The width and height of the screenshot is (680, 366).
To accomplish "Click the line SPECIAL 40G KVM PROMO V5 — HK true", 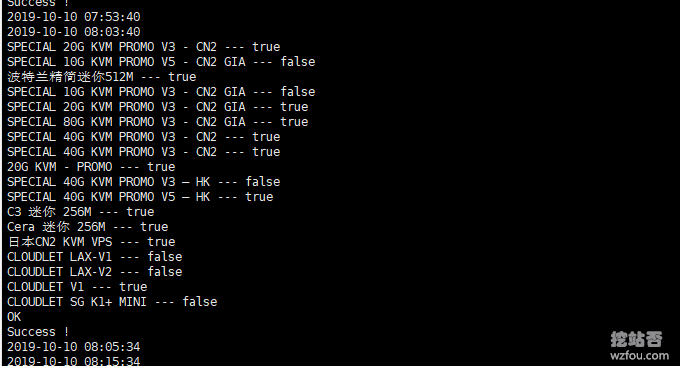I will pos(140,197).
